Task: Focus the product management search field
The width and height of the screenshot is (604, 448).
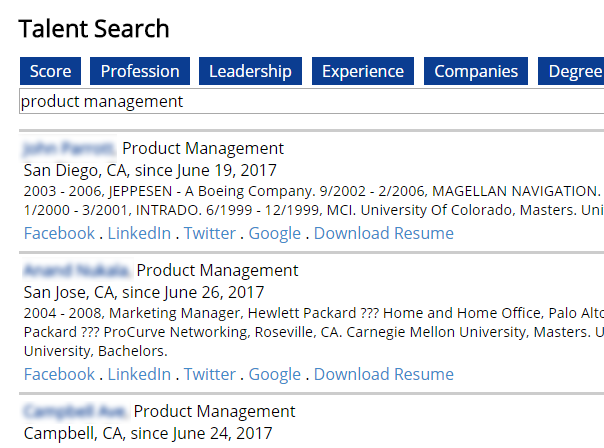Action: tap(310, 101)
